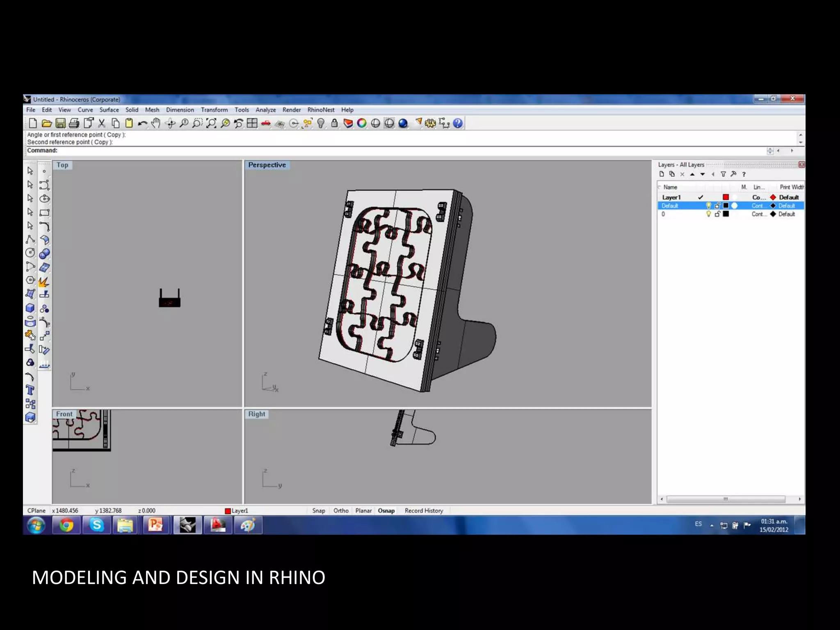
Task: Click the Layers panel filter funnel icon
Action: (x=723, y=174)
